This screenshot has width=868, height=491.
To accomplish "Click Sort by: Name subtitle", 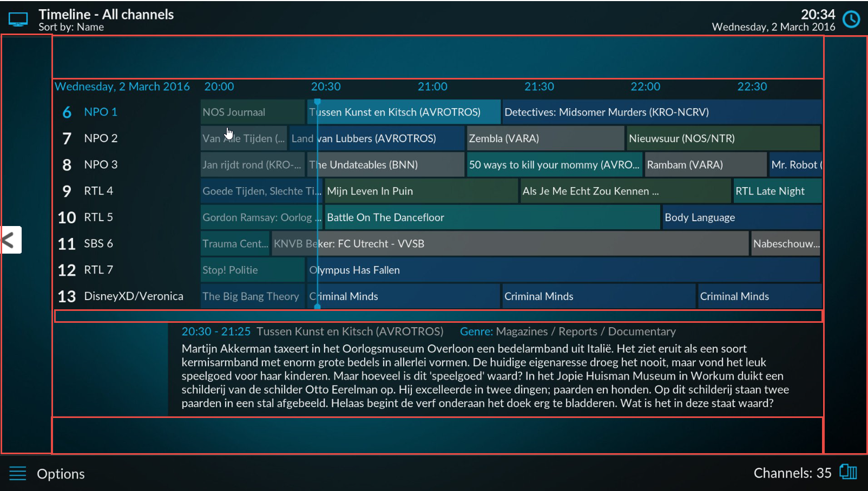I will (x=71, y=27).
